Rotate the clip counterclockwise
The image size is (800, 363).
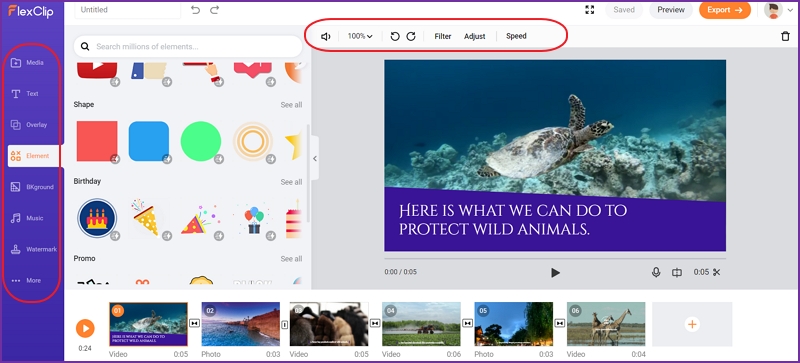[x=394, y=36]
